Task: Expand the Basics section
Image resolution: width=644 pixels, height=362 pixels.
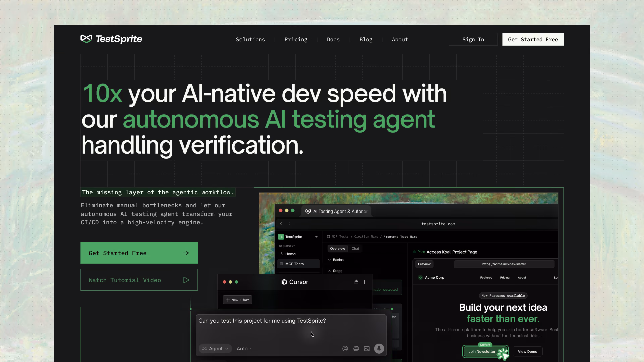Action: pos(336,260)
